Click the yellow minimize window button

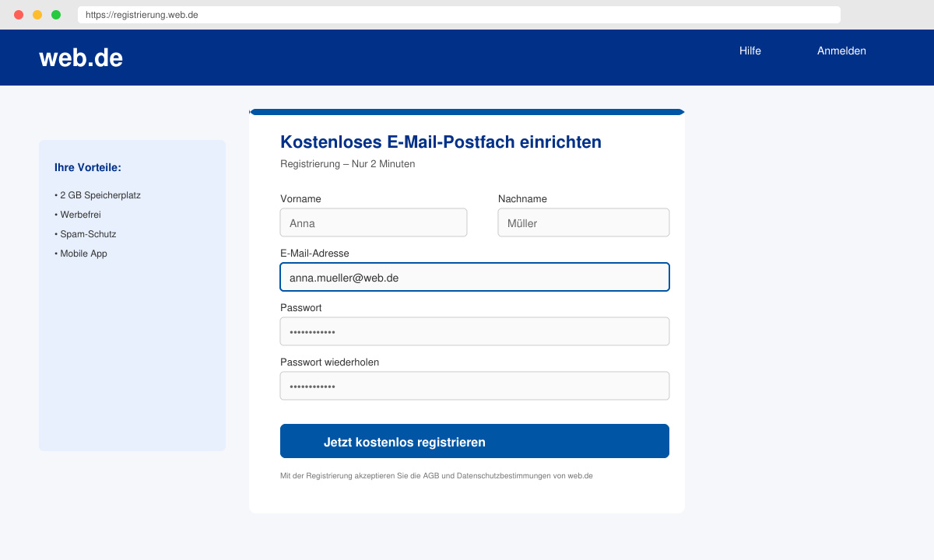coord(37,15)
